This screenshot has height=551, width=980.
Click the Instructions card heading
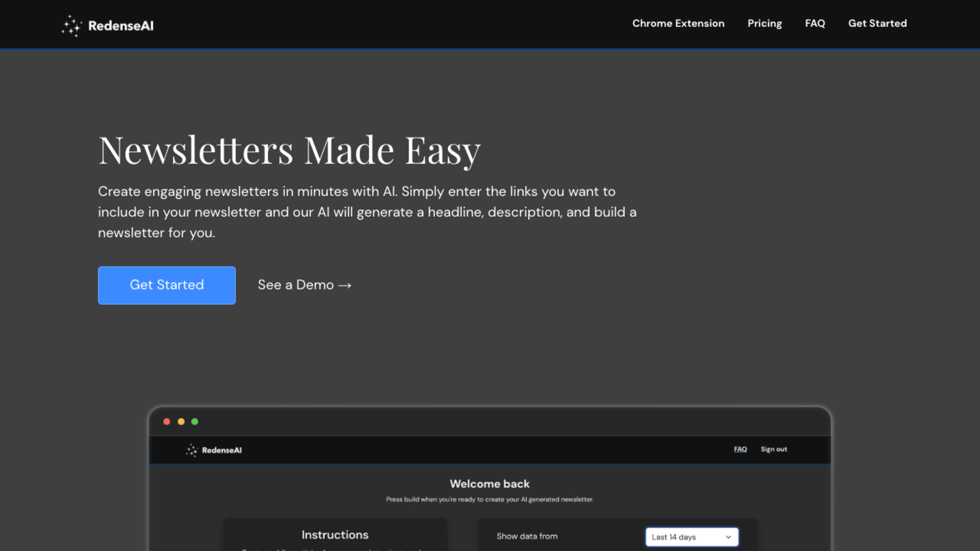tap(335, 535)
